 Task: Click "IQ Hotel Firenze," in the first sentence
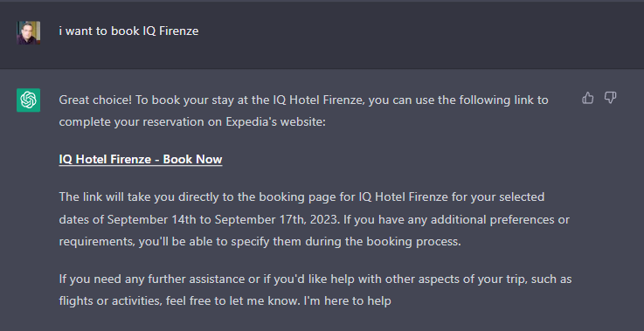click(x=319, y=100)
